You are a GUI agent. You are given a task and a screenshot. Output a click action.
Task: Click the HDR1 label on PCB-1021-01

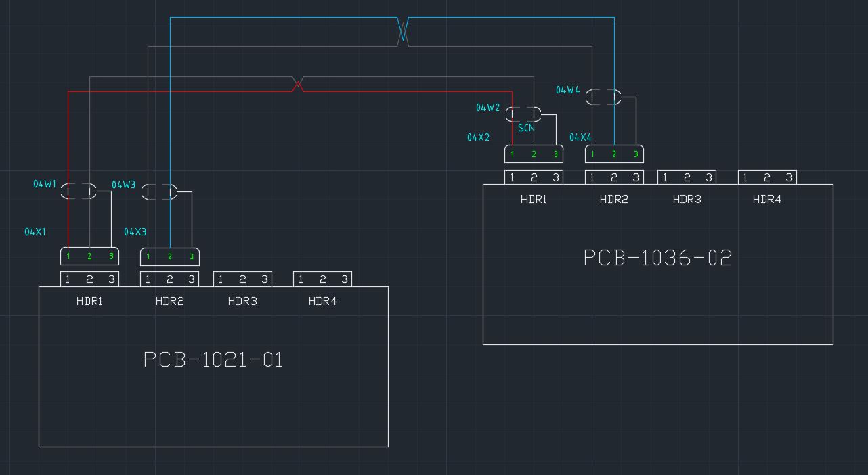click(89, 301)
